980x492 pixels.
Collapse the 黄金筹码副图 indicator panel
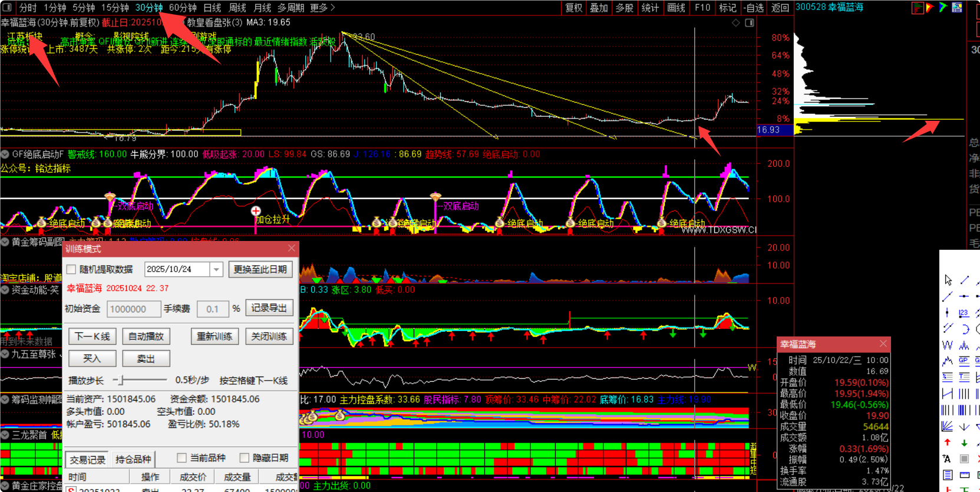5,242
